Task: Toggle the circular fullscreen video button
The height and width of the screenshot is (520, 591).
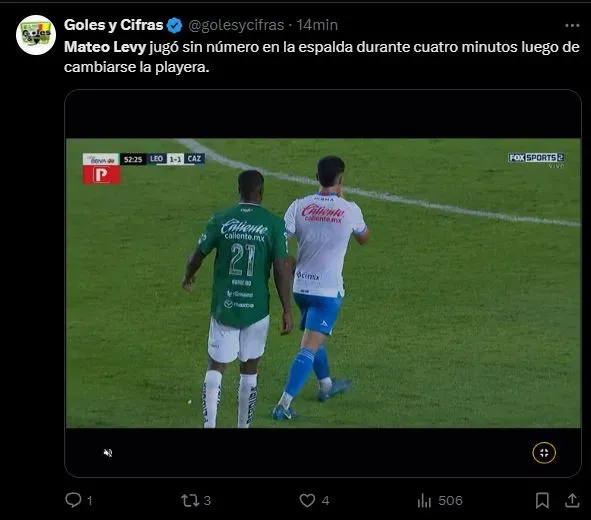Action: coord(544,453)
